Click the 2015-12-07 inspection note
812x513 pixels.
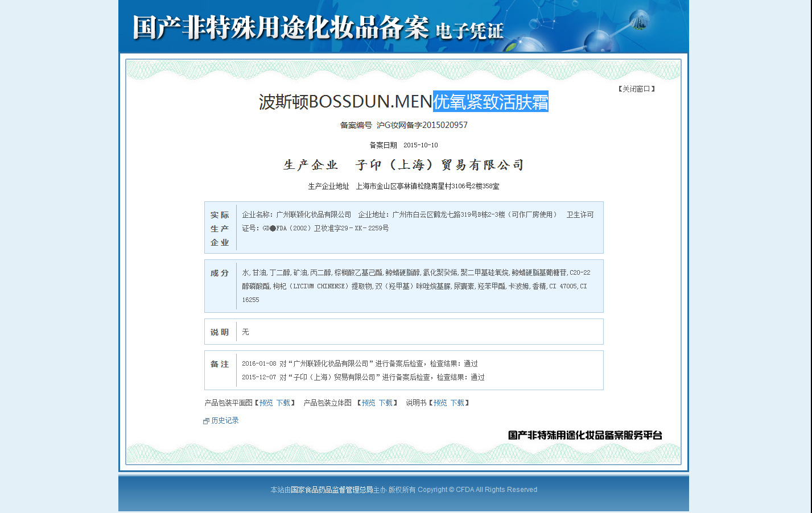363,378
